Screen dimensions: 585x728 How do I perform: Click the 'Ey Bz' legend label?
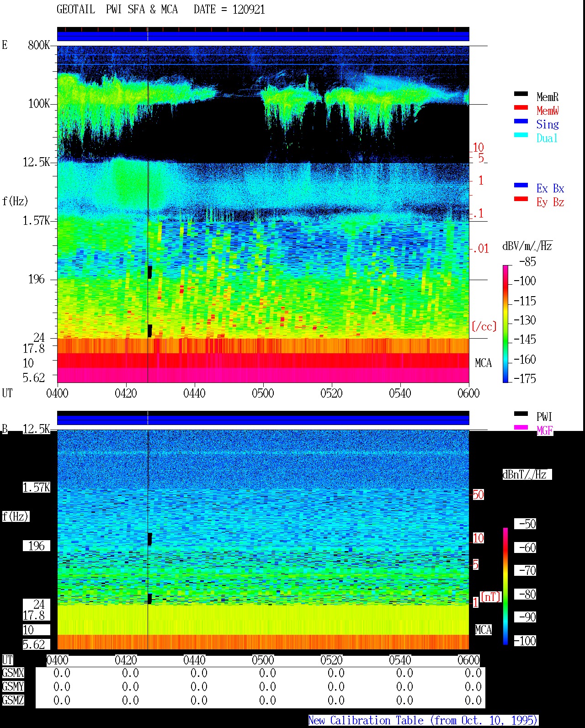pyautogui.click(x=550, y=202)
